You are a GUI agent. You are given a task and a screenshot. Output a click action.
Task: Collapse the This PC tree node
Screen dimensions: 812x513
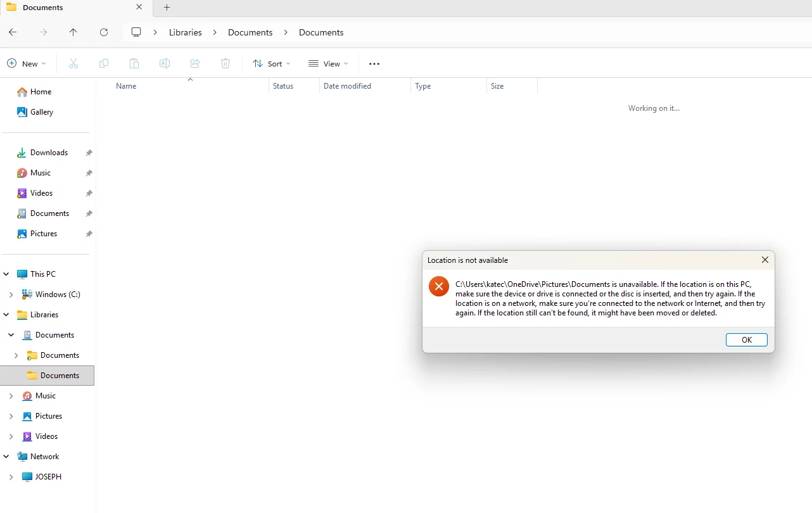tap(6, 274)
